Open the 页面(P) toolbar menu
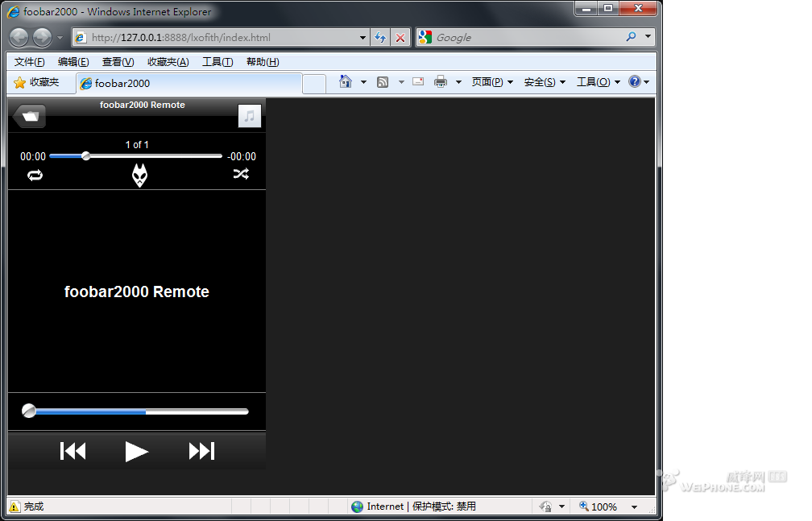812x521 pixels. (x=492, y=82)
